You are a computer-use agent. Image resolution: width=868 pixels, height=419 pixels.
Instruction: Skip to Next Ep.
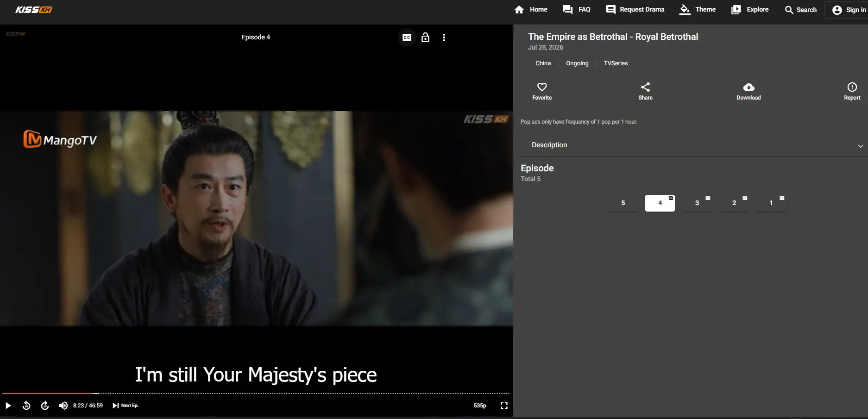click(x=126, y=406)
